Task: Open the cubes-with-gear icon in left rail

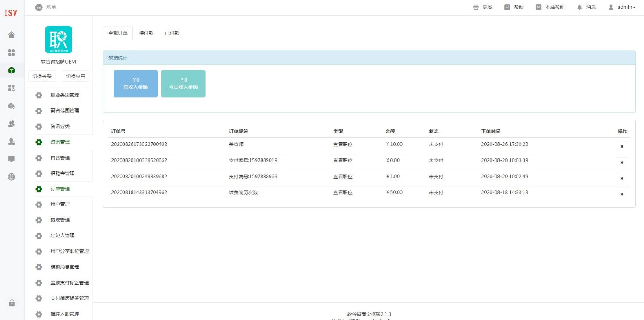Action: coord(12,106)
